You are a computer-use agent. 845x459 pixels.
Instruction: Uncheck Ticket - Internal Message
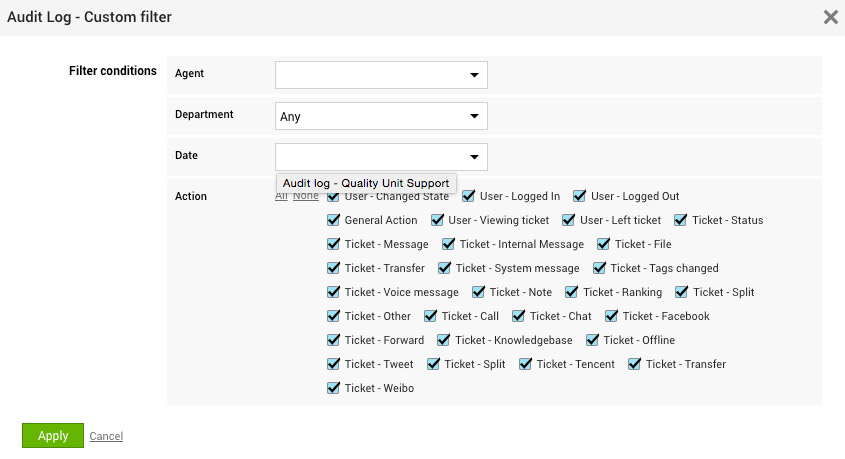tap(449, 244)
